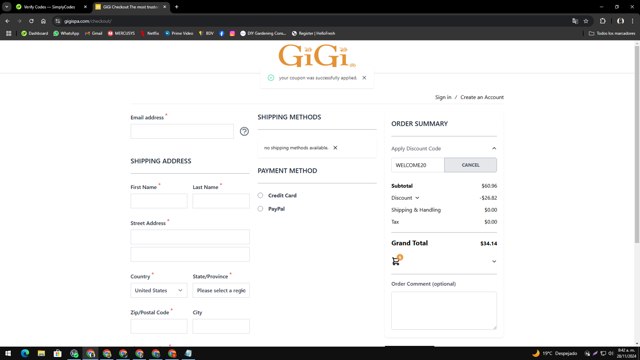Click the GiGi logo
The height and width of the screenshot is (360, 640).
pos(317,56)
